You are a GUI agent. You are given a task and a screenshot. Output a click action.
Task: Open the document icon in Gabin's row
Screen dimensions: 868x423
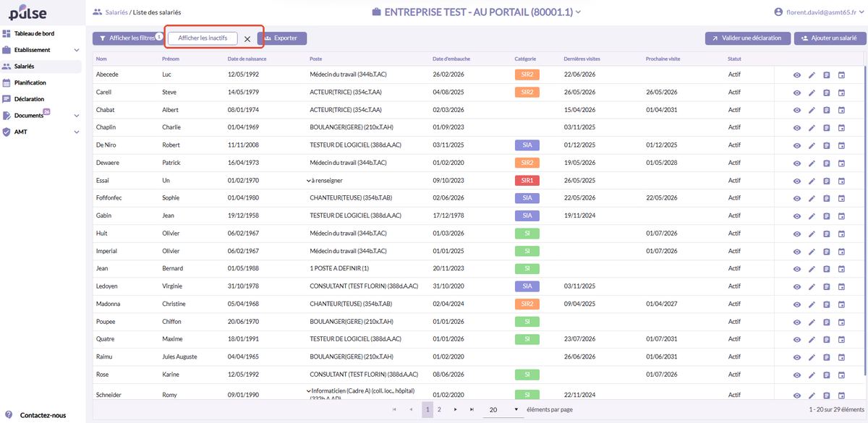(827, 216)
